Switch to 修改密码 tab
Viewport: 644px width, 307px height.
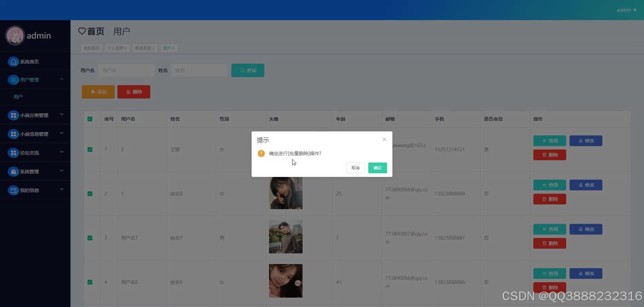(143, 48)
